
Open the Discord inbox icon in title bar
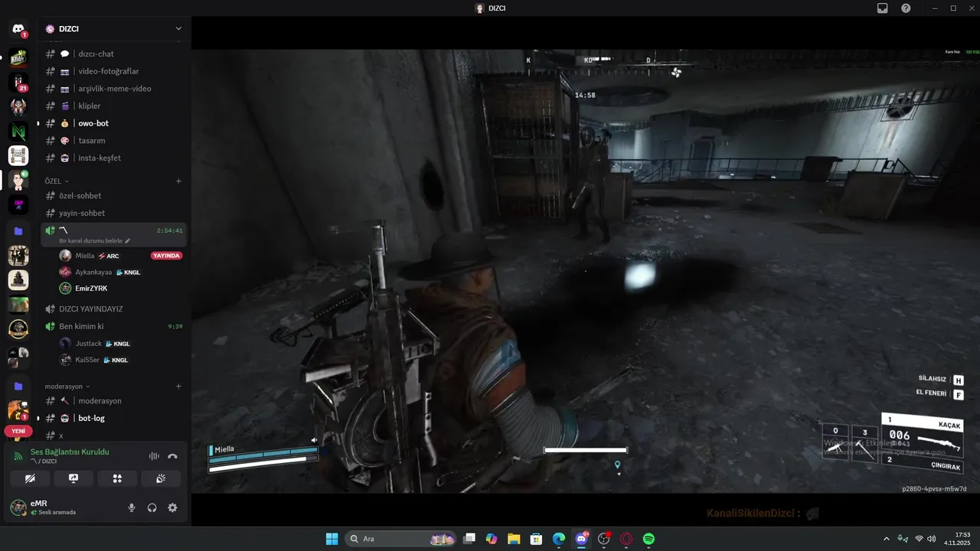(883, 8)
